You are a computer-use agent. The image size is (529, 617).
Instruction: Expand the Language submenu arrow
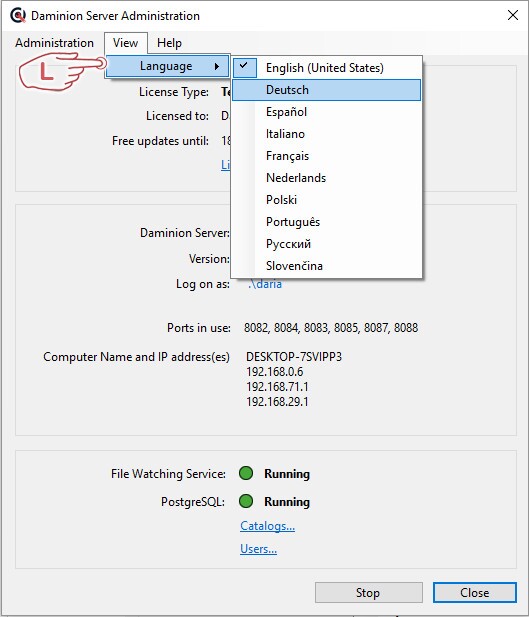(x=217, y=67)
